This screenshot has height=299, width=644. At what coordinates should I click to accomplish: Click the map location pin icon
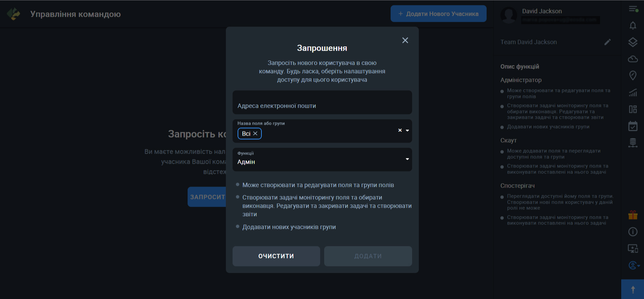(633, 76)
